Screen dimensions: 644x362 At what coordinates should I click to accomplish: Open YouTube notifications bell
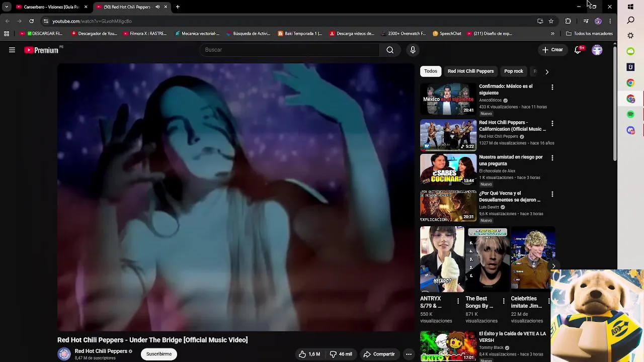click(578, 50)
